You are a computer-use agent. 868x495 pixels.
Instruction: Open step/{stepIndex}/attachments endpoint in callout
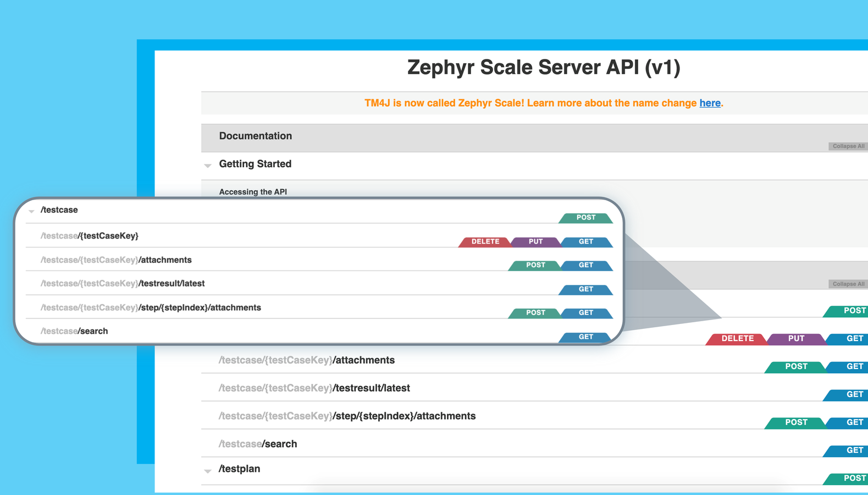[151, 308]
